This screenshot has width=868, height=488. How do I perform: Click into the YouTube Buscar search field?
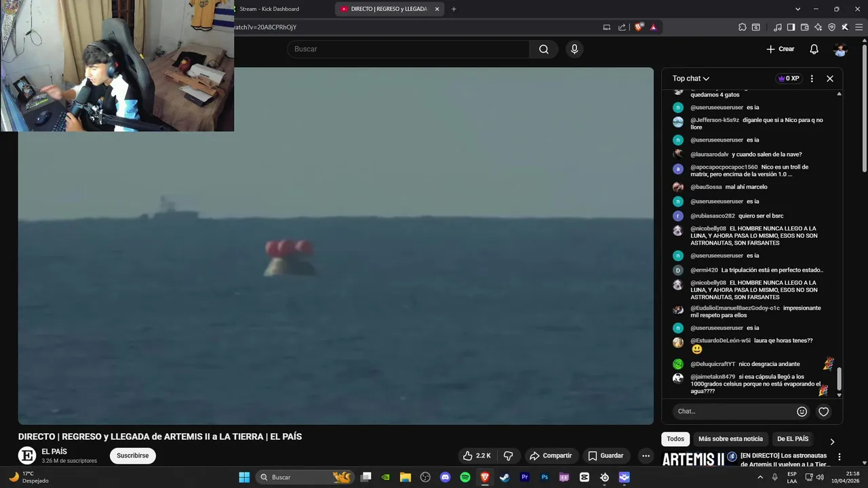pyautogui.click(x=408, y=49)
